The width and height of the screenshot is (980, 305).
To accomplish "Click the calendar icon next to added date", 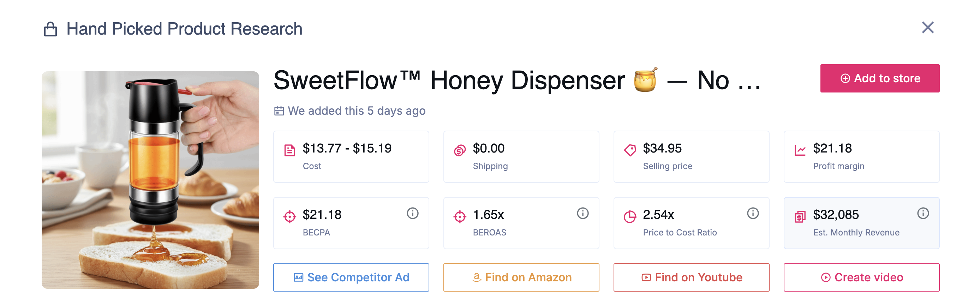I will pyautogui.click(x=279, y=110).
